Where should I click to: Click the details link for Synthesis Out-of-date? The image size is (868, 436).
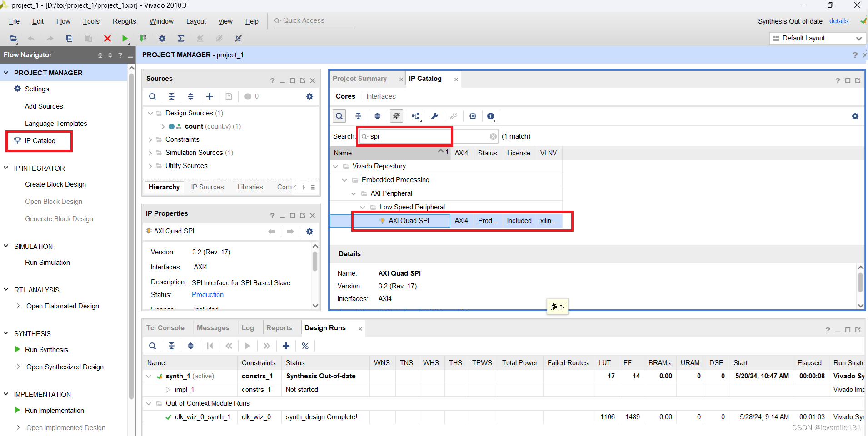click(x=838, y=21)
